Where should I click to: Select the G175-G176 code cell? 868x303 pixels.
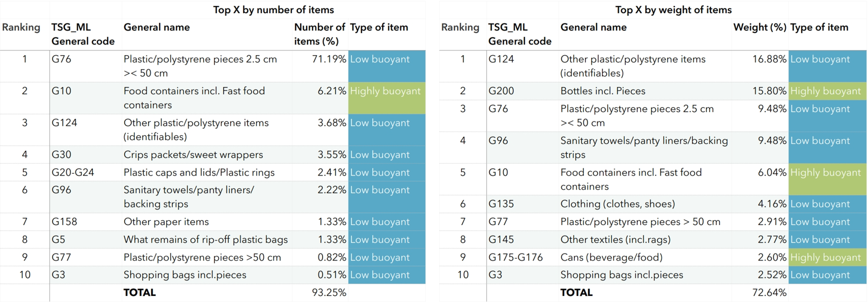point(515,257)
